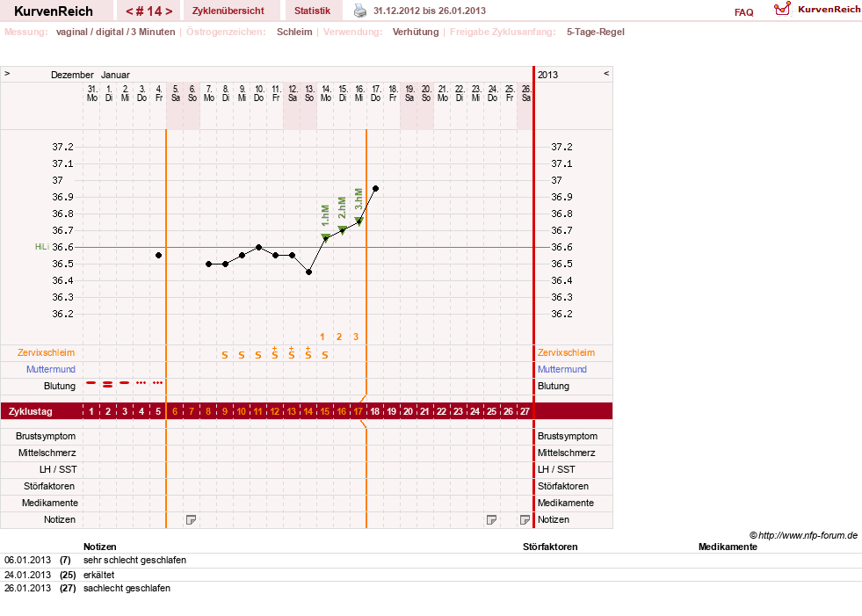This screenshot has width=862, height=616.
Task: Open note icon on January 26
Action: (525, 519)
